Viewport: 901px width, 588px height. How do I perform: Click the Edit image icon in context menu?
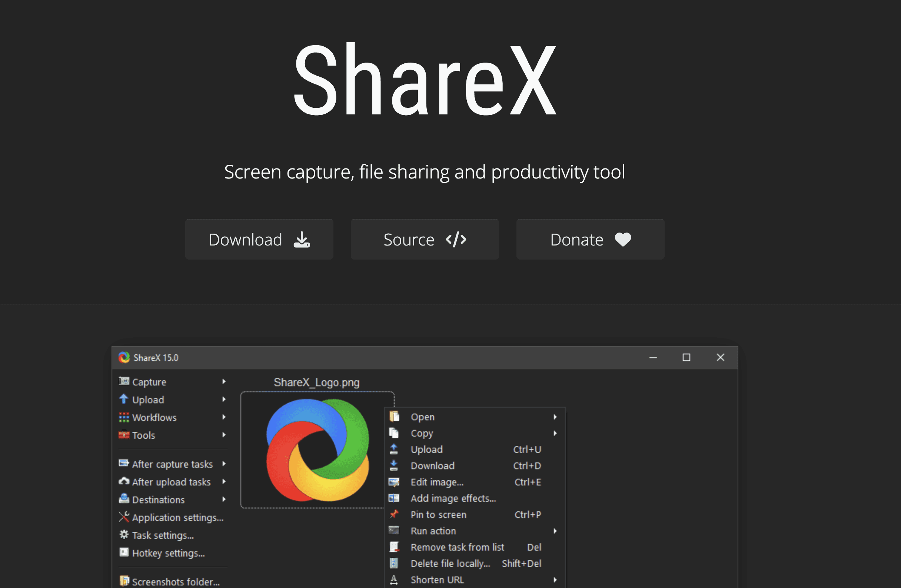click(394, 482)
